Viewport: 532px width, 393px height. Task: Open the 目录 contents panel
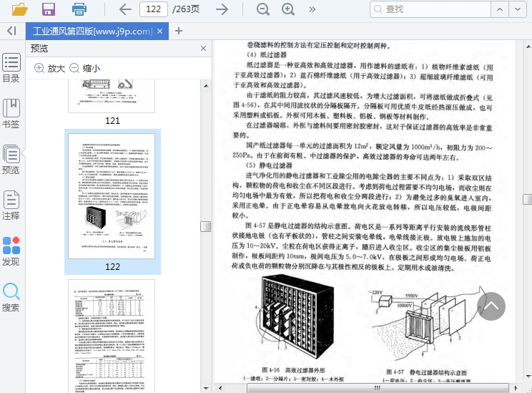(11, 68)
